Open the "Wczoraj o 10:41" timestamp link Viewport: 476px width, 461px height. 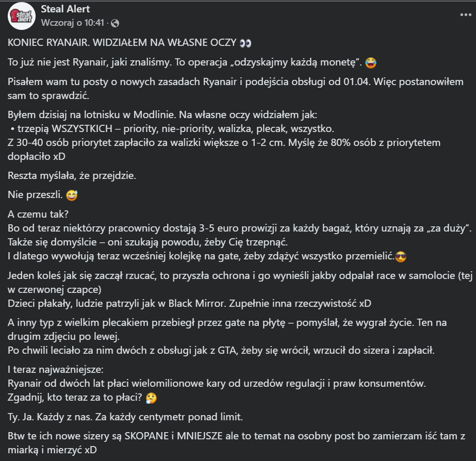click(x=73, y=23)
